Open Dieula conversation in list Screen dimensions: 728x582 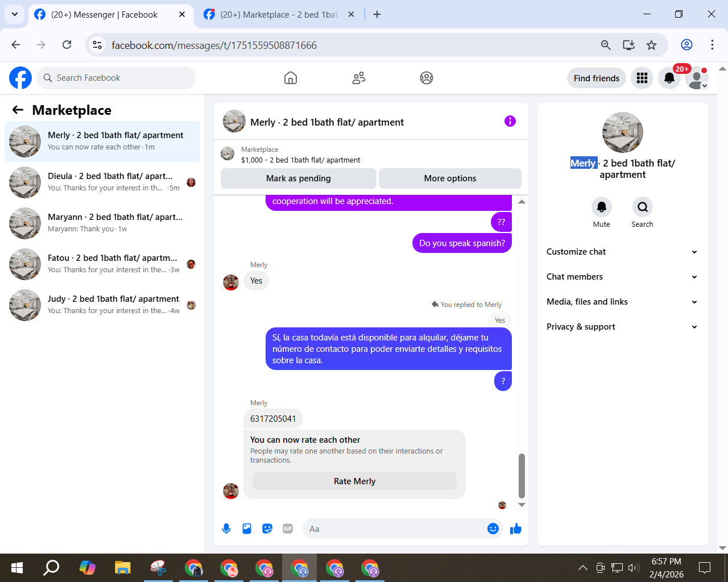coord(102,182)
